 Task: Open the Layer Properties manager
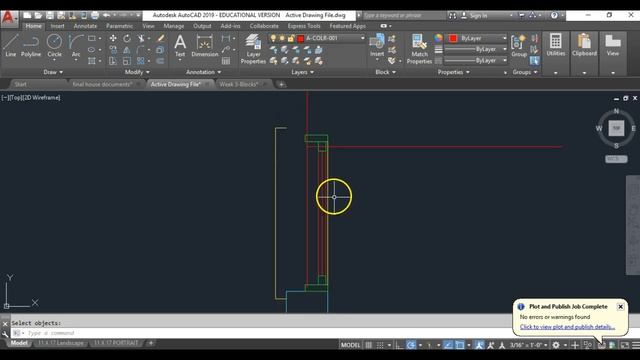coord(253,49)
